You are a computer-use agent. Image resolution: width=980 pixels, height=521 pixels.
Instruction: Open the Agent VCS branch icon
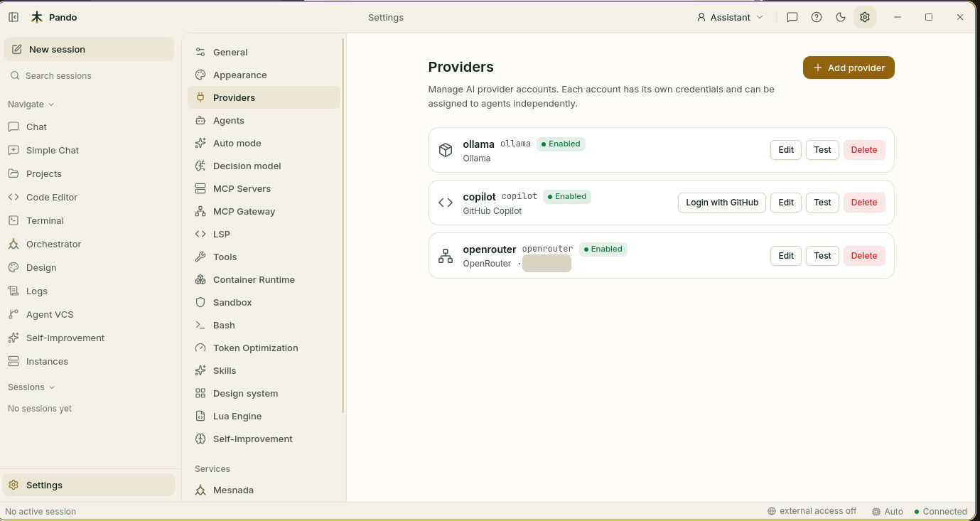[x=14, y=314]
